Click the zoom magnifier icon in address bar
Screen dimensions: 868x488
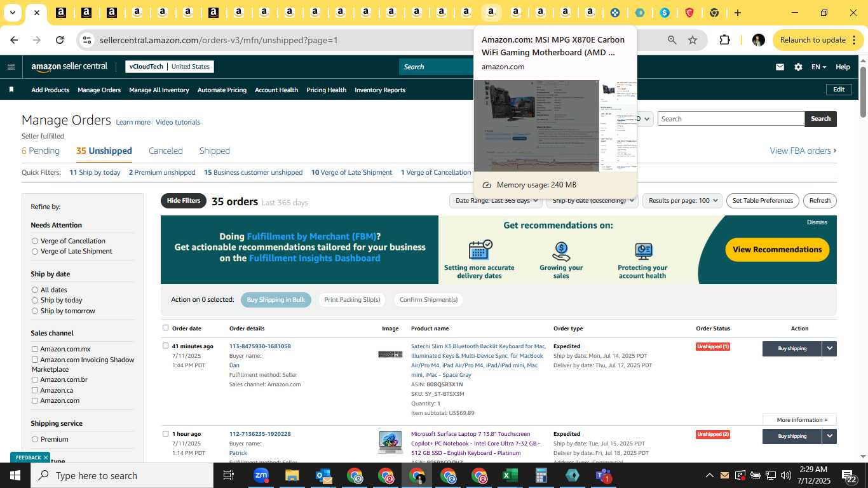tap(672, 40)
